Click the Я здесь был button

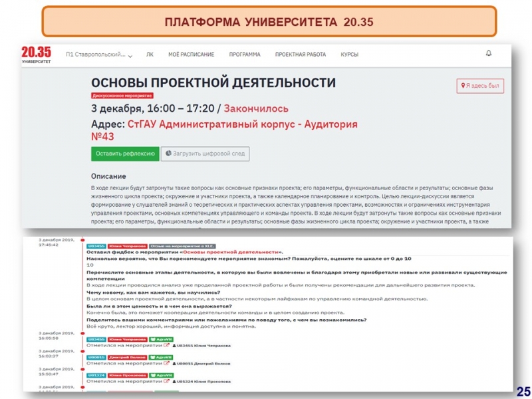[480, 86]
